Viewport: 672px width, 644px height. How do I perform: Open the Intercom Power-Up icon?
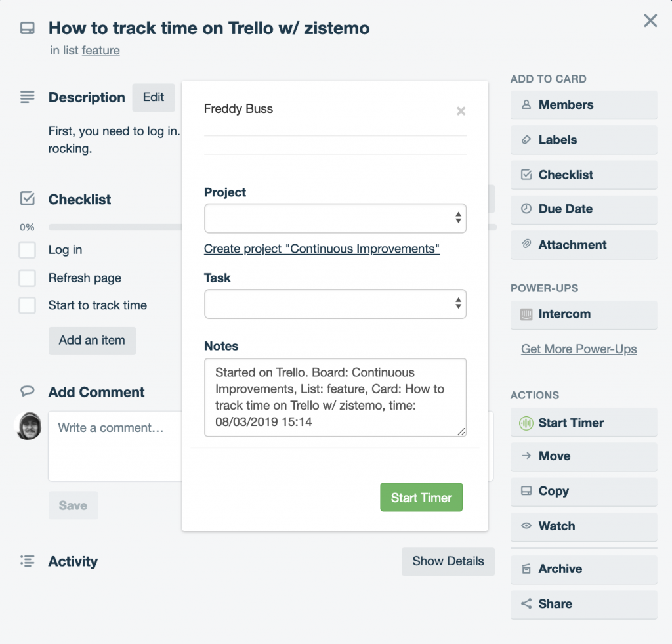coord(525,315)
